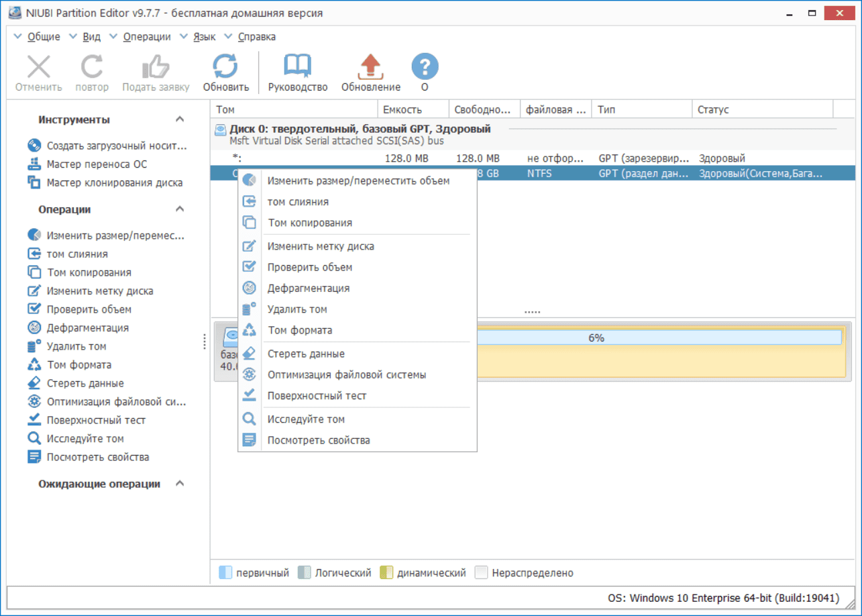Sort by the 'Том' column header
Viewport: 862px width, 616px height.
pos(294,109)
